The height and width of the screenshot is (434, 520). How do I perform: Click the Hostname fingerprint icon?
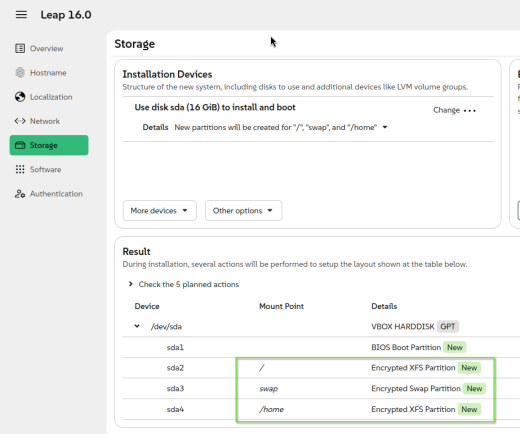coord(20,73)
